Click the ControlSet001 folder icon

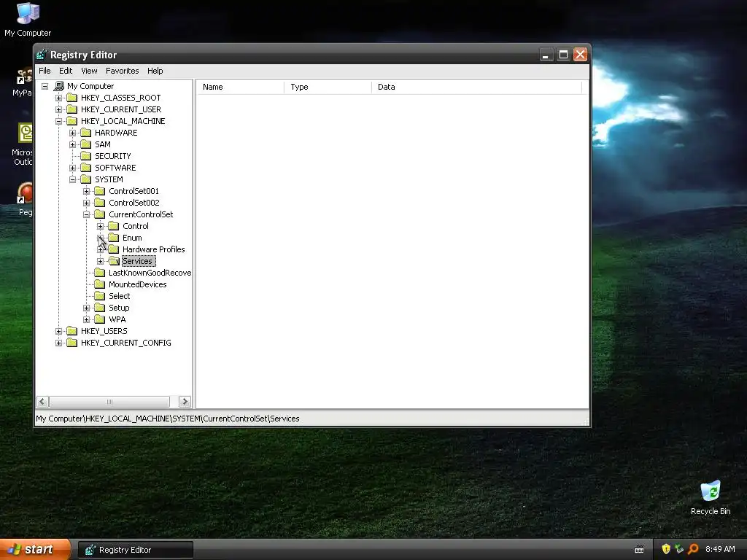tap(99, 191)
